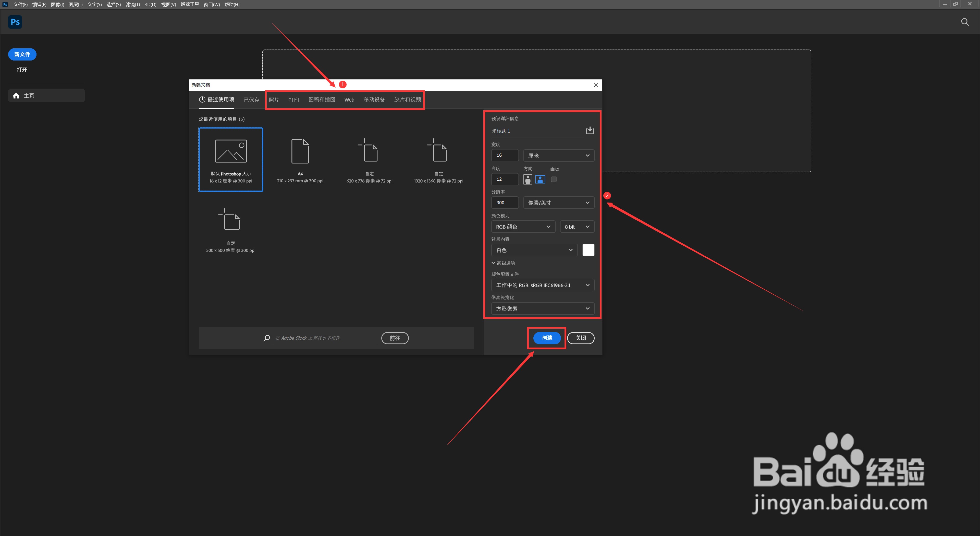Switch to the 打印 tab
The image size is (980, 536).
294,100
